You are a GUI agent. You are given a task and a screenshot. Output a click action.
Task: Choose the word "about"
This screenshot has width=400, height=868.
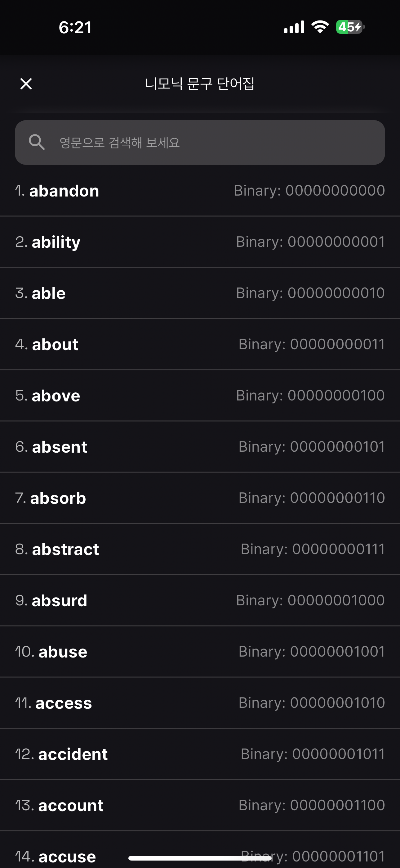(x=55, y=345)
